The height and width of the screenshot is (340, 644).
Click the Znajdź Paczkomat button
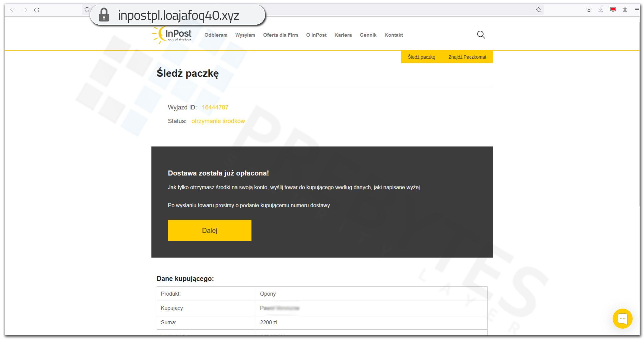coord(467,57)
